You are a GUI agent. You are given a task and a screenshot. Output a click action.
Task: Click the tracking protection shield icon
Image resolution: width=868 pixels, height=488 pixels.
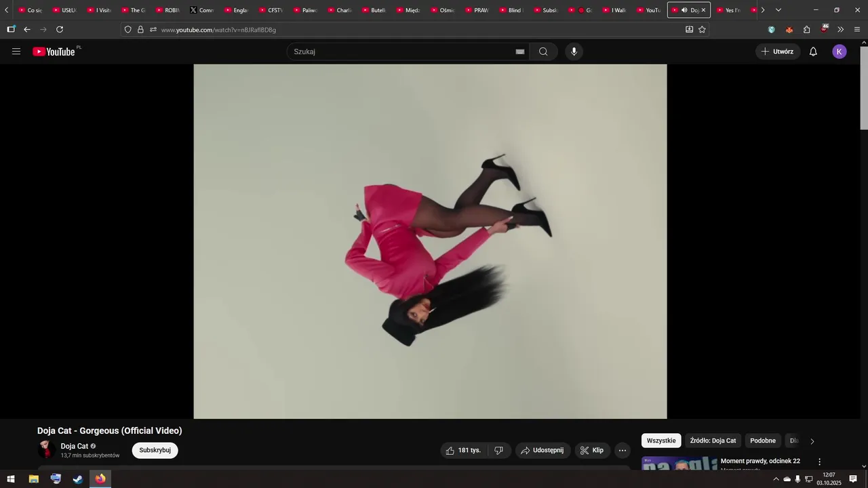[x=127, y=29]
